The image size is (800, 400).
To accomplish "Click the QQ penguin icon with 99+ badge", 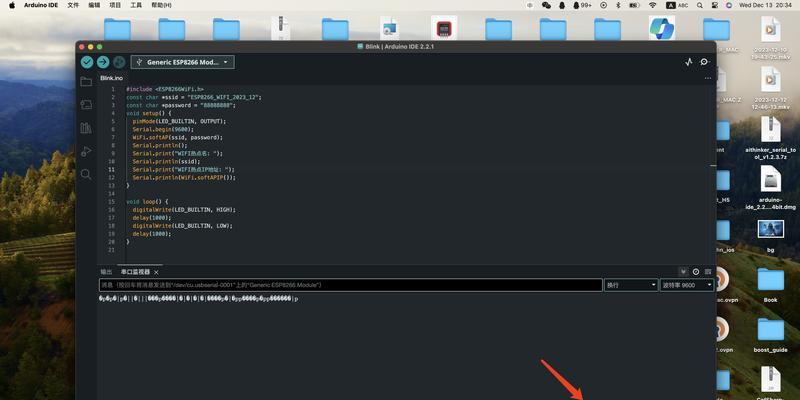I will [583, 5].
